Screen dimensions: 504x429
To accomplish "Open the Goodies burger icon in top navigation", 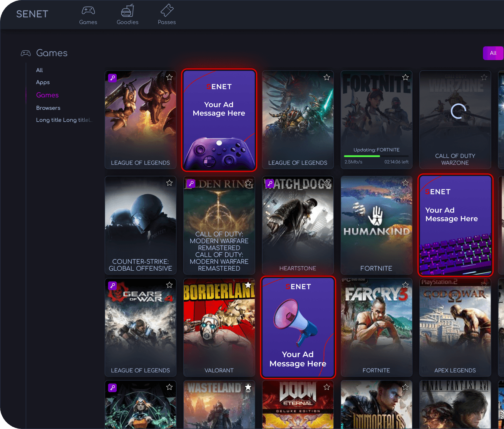I will 127,10.
